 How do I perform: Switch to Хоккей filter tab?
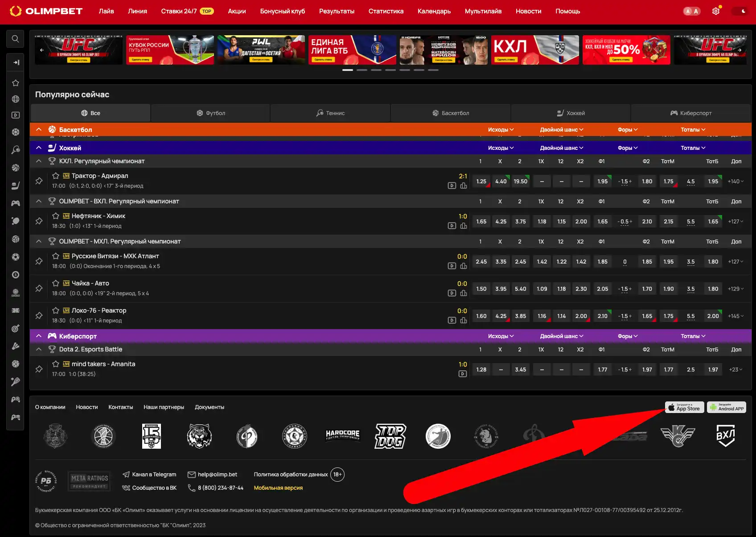click(571, 113)
